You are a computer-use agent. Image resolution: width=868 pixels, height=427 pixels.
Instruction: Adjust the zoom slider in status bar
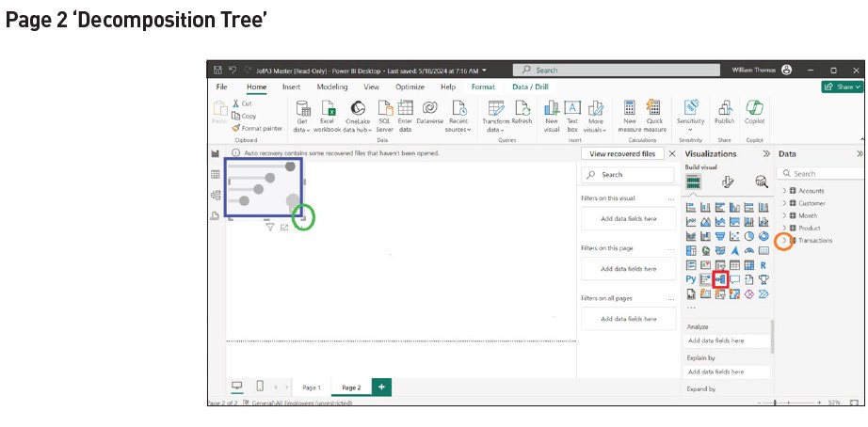pyautogui.click(x=776, y=403)
